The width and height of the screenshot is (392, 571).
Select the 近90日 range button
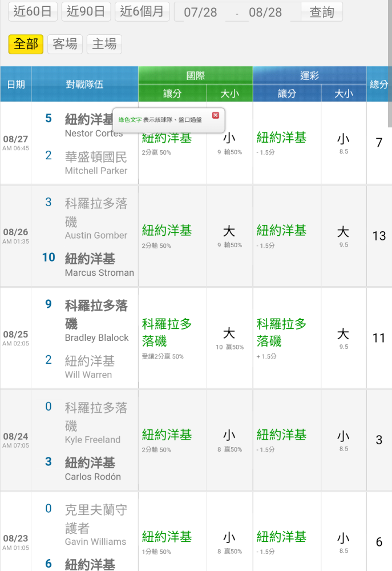click(86, 11)
